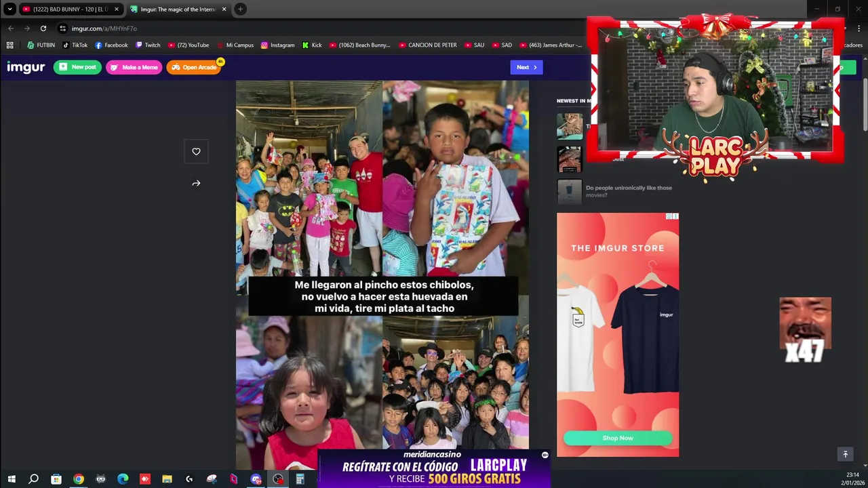Open first Newest thumbnail in sidebar
The height and width of the screenshot is (488, 868).
point(570,126)
